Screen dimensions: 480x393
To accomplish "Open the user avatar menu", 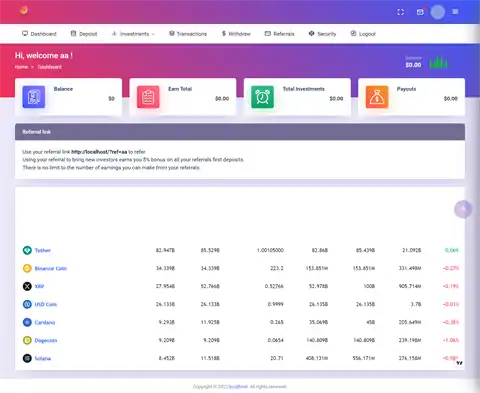I will pos(438,12).
